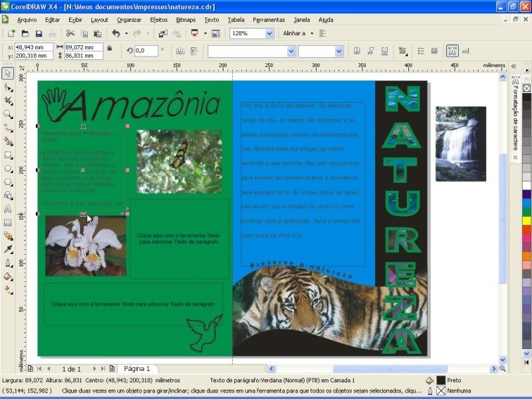This screenshot has width=532, height=399.
Task: Click the rotation angle input field
Action: 146,51
